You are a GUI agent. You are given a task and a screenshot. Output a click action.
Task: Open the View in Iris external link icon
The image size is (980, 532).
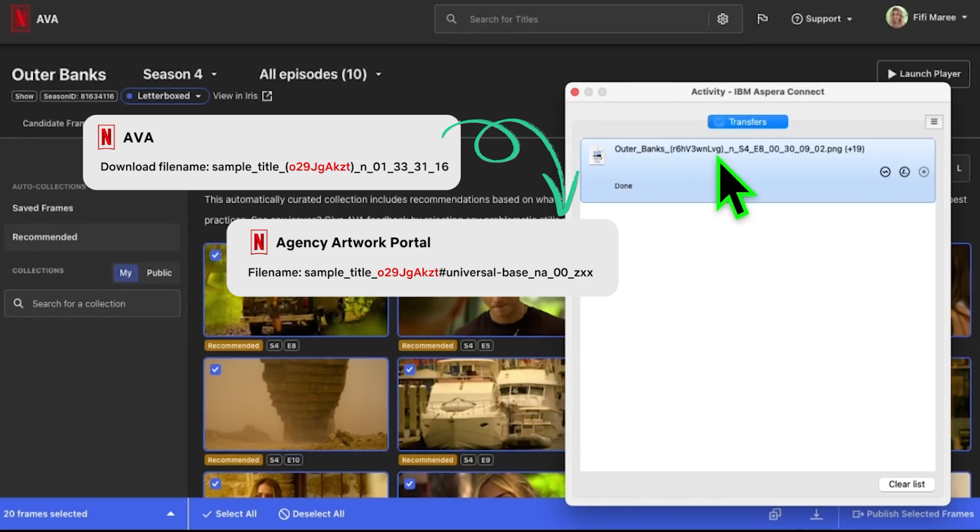click(x=267, y=96)
